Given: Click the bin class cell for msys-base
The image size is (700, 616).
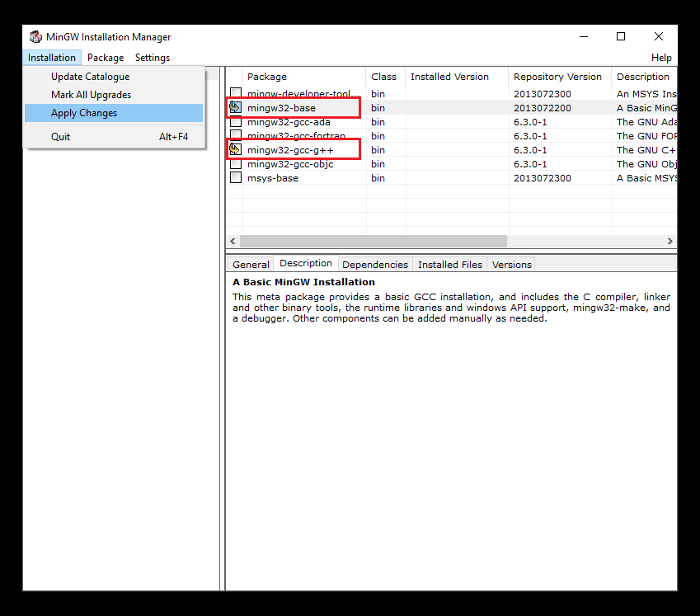Looking at the screenshot, I should (x=378, y=178).
